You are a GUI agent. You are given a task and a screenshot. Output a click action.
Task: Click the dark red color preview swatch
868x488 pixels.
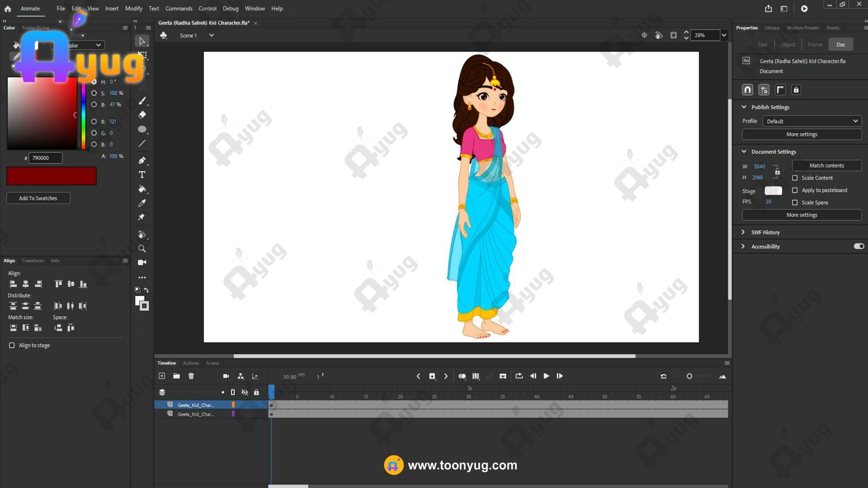click(x=52, y=176)
